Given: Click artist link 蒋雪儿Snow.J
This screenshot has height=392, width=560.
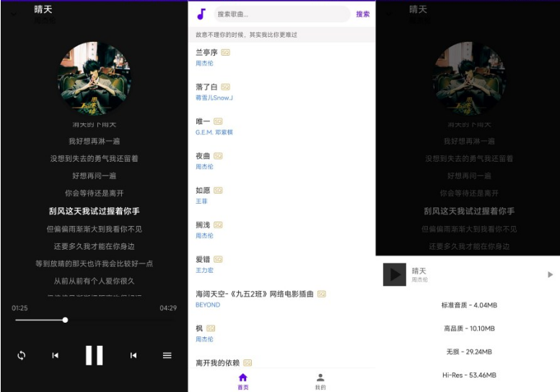Looking at the screenshot, I should pos(214,97).
